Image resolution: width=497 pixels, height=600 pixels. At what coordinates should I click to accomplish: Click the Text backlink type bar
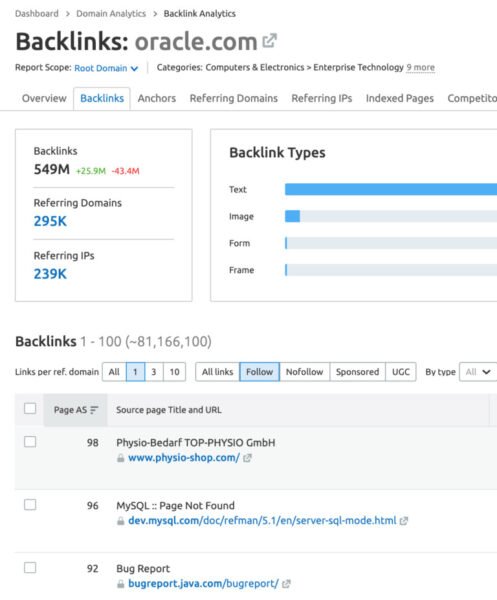[x=391, y=189]
